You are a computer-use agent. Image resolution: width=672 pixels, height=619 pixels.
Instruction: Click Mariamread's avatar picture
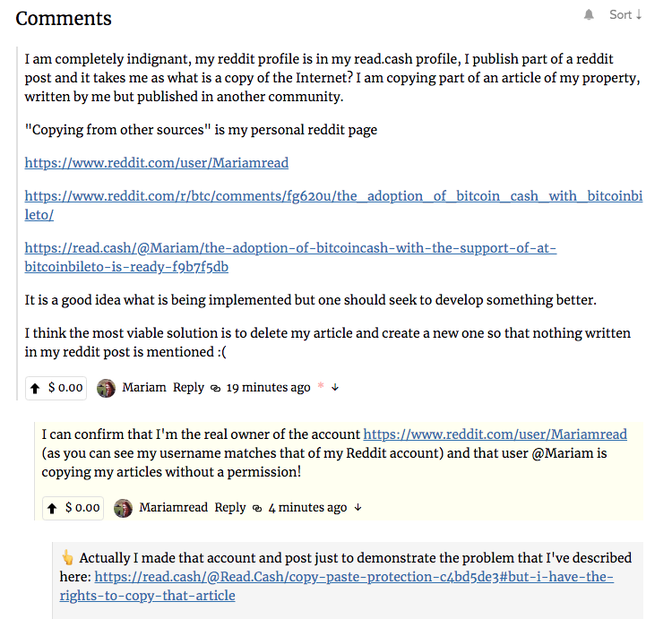click(x=123, y=508)
